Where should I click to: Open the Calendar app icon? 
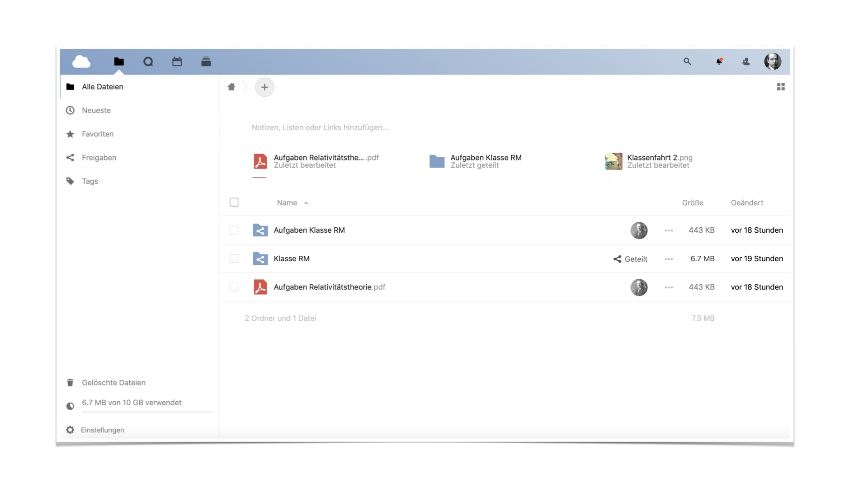pyautogui.click(x=177, y=61)
